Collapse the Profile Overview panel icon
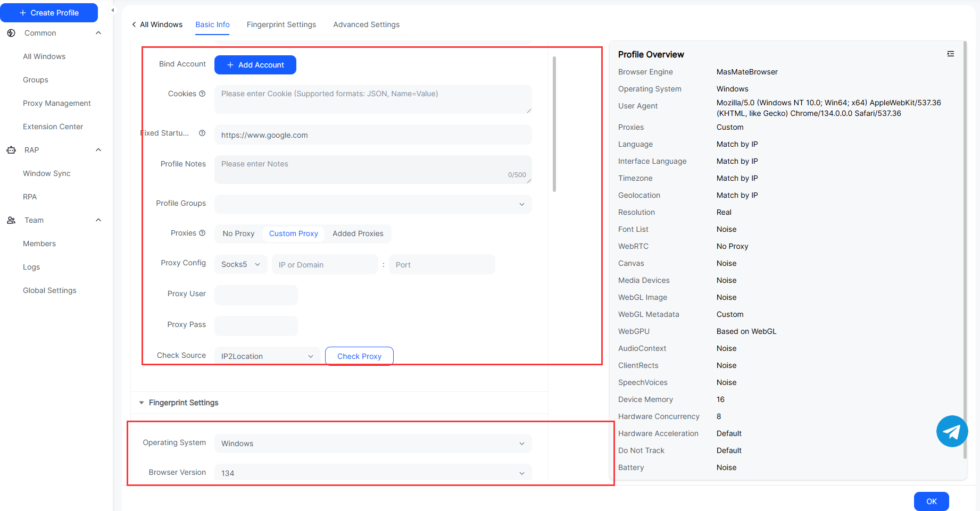 pyautogui.click(x=951, y=54)
